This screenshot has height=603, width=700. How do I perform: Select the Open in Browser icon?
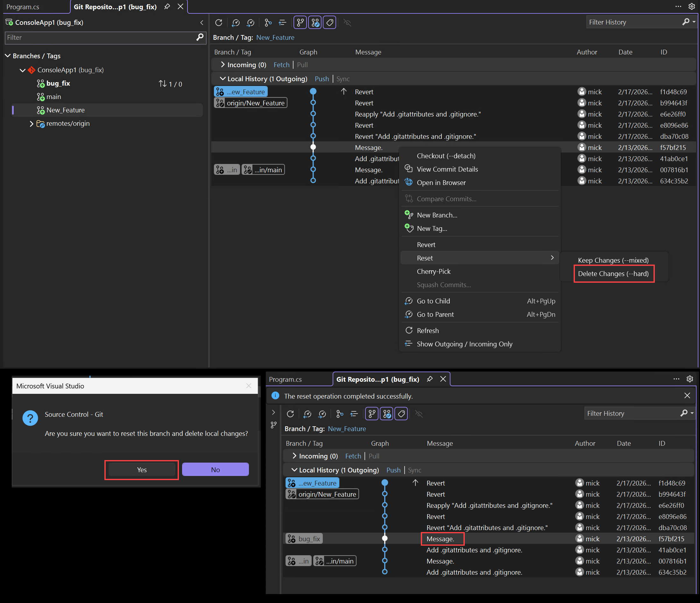point(408,182)
